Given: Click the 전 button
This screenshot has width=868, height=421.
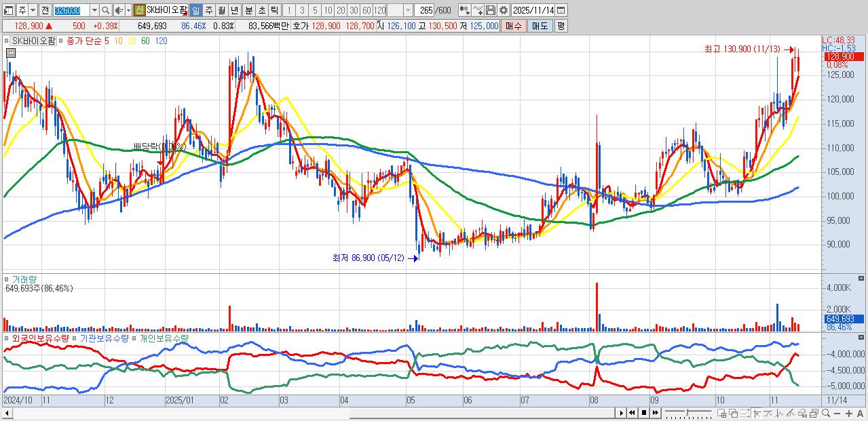Looking at the screenshot, I should 45,11.
